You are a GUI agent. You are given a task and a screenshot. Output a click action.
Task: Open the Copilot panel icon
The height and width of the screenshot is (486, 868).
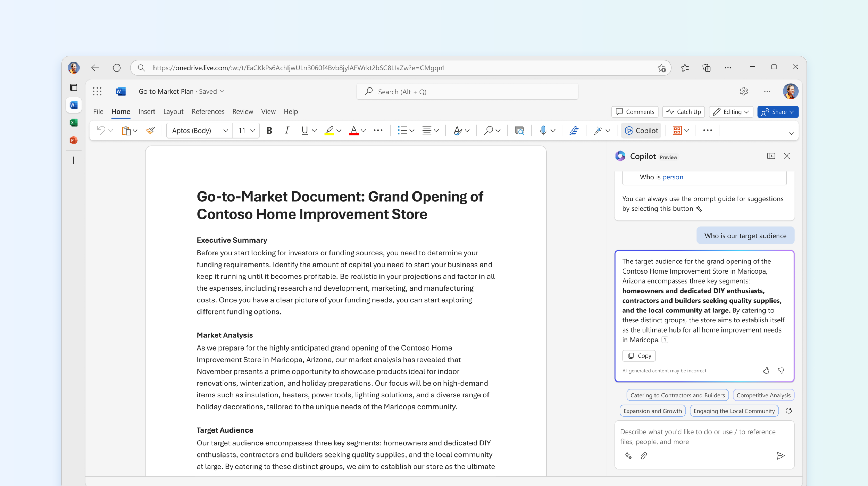(770, 156)
